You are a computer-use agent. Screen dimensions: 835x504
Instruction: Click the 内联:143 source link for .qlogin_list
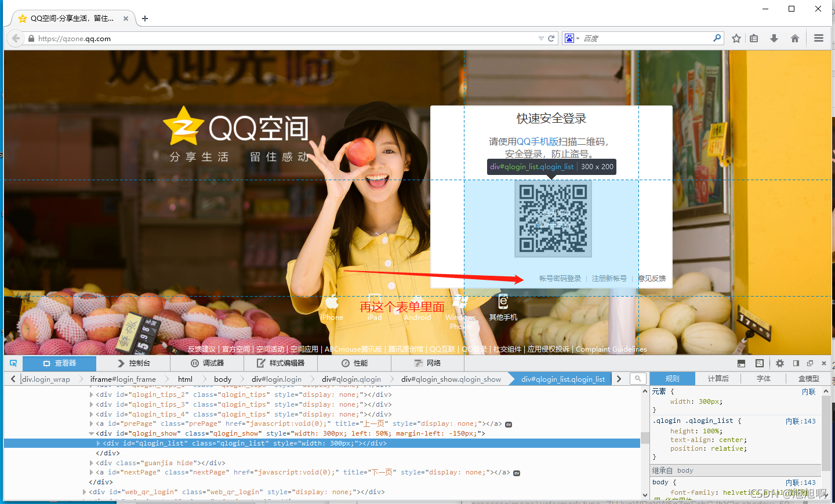[x=800, y=421]
